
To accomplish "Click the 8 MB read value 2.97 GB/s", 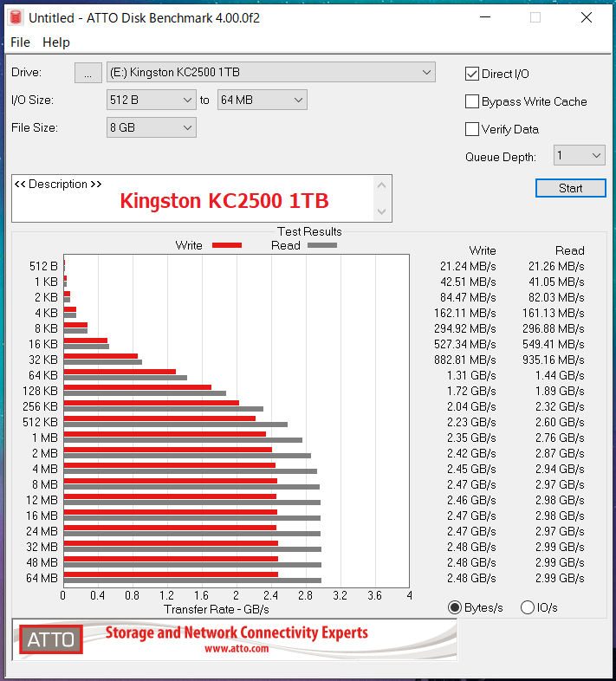I will point(560,484).
